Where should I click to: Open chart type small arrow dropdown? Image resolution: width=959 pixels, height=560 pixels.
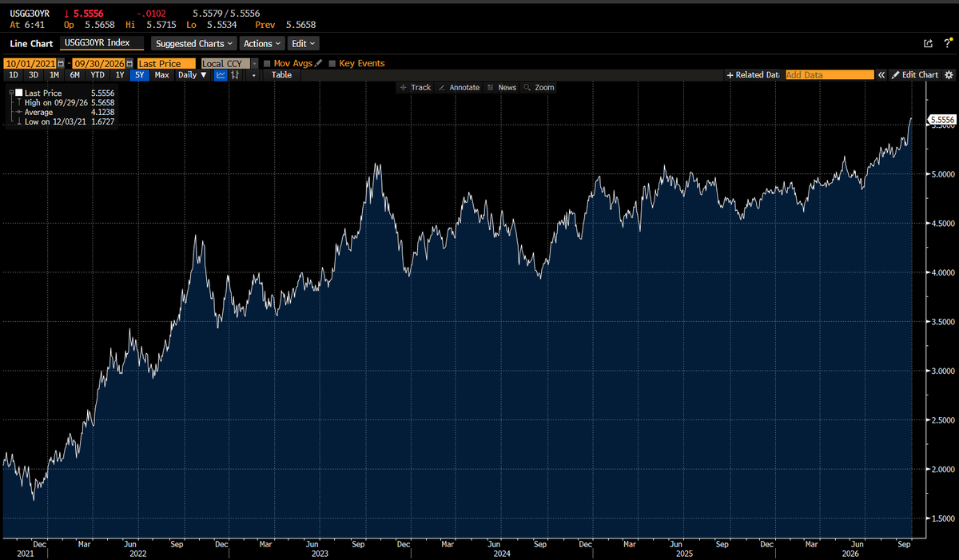pyautogui.click(x=253, y=75)
